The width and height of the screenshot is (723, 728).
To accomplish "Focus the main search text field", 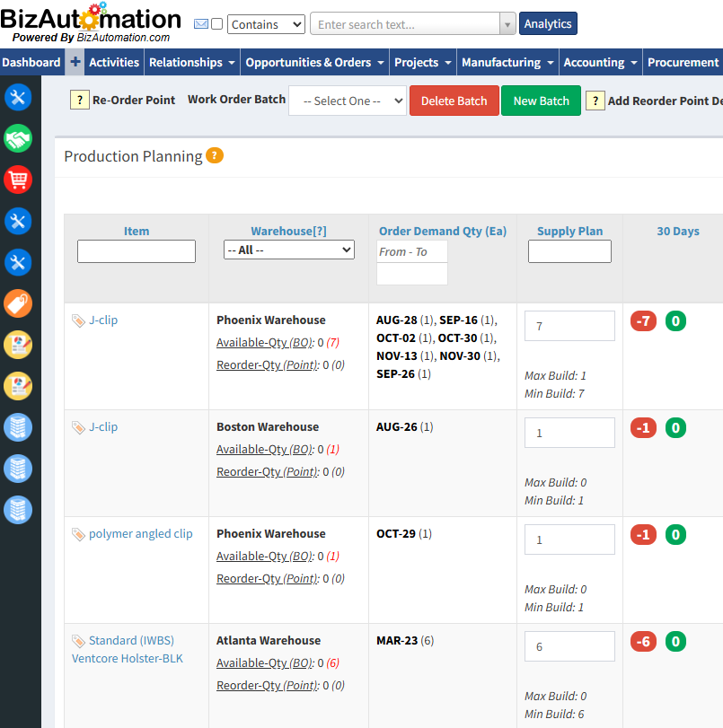I will [x=405, y=24].
